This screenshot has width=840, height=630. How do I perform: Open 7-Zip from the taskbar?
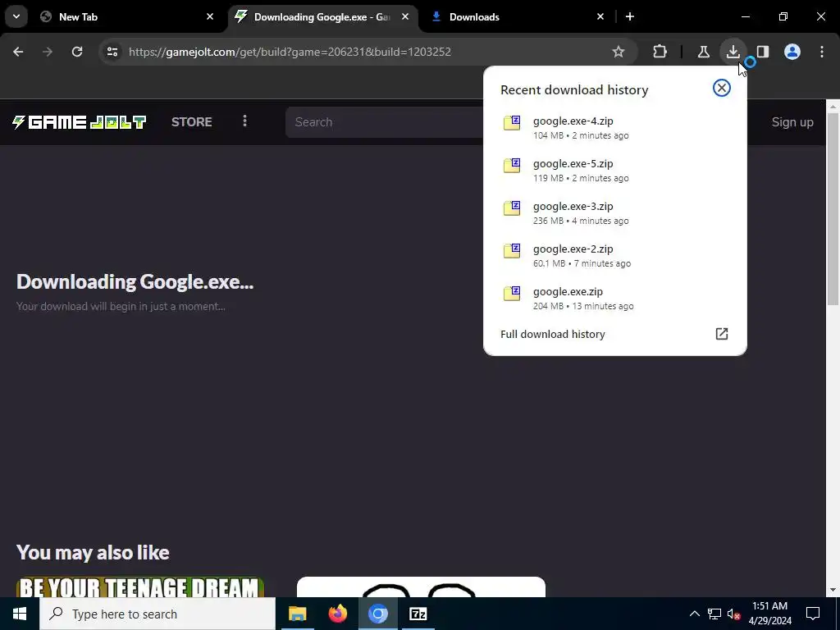pyautogui.click(x=418, y=614)
